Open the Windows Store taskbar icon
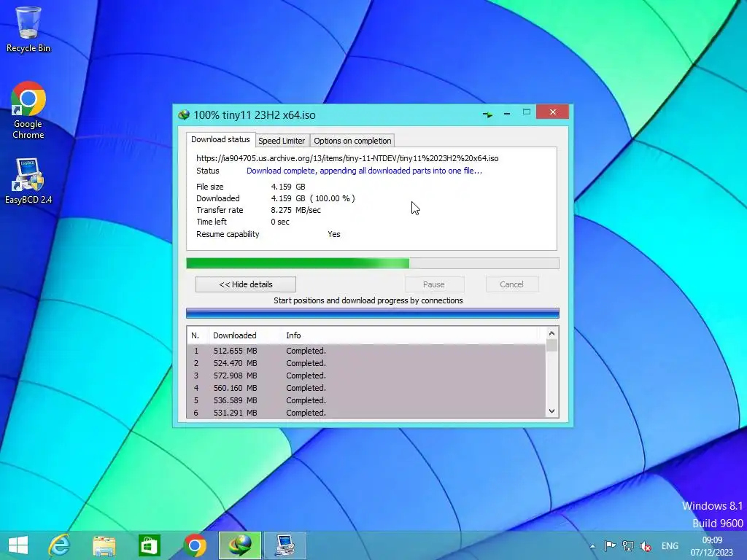The height and width of the screenshot is (560, 747). tap(149, 545)
